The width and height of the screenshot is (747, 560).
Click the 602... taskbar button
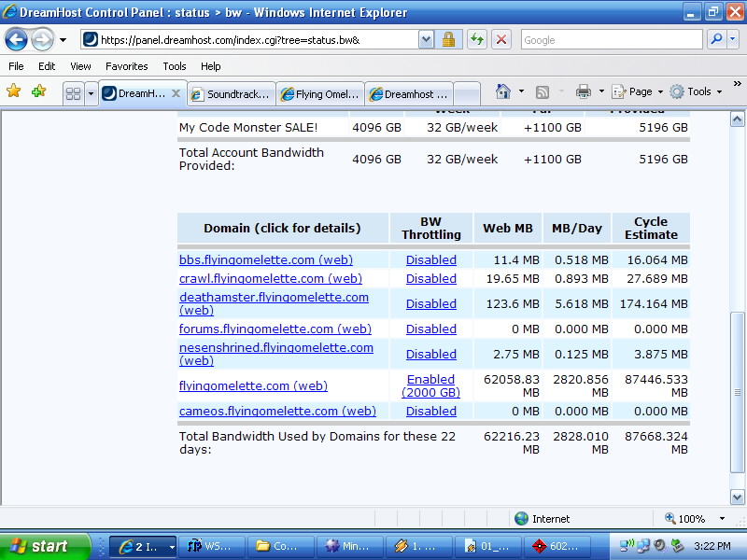(x=557, y=546)
